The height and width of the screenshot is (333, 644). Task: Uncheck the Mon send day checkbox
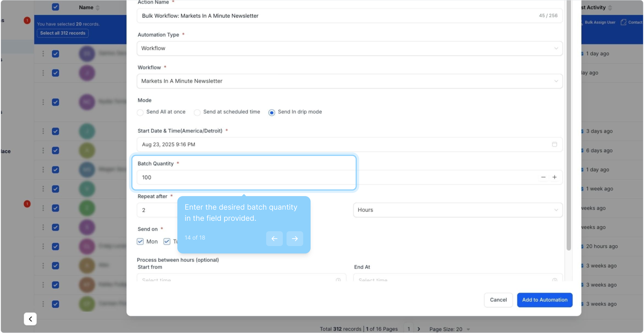pyautogui.click(x=140, y=241)
